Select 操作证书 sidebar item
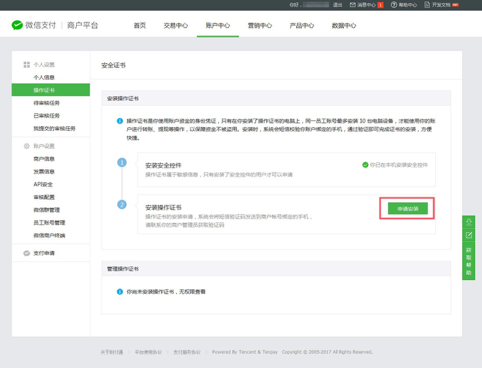Image resolution: width=482 pixels, height=368 pixels. [x=51, y=90]
